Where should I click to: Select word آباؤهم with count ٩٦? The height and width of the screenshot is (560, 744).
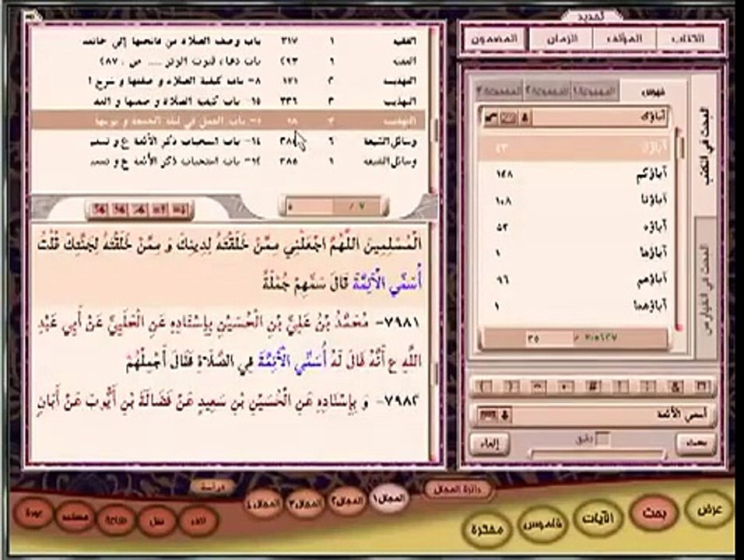[x=574, y=280]
